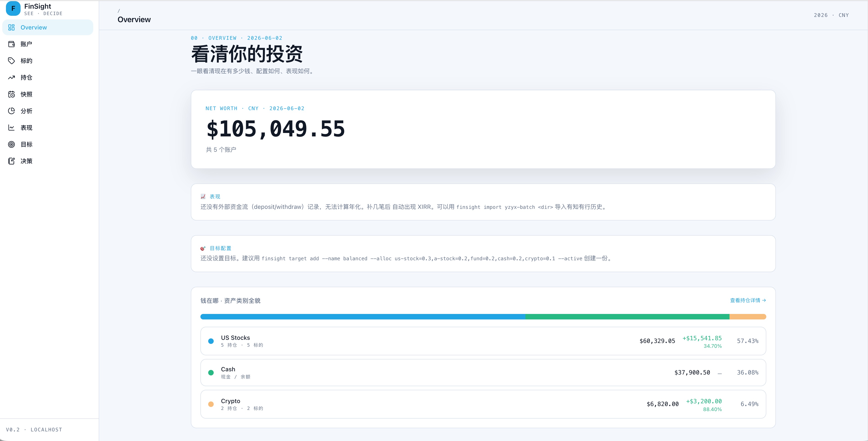868x441 pixels.
Task: Open the 决策 section
Action: [48, 161]
